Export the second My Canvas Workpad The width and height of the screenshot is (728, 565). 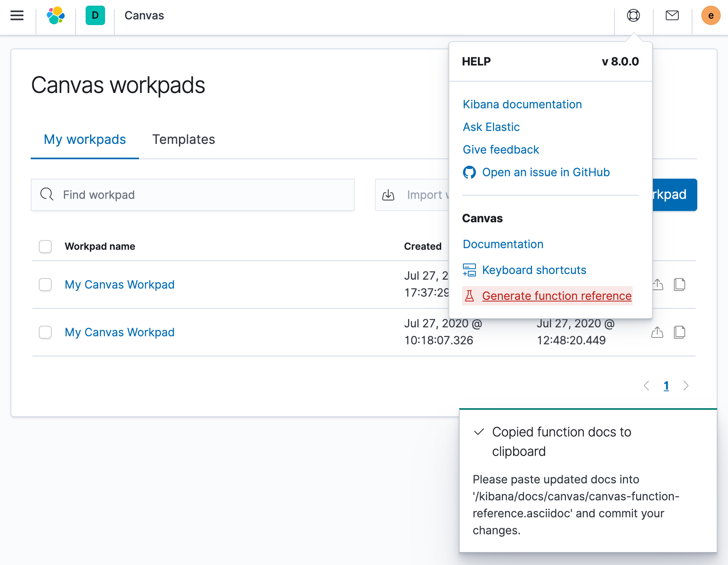tap(657, 332)
